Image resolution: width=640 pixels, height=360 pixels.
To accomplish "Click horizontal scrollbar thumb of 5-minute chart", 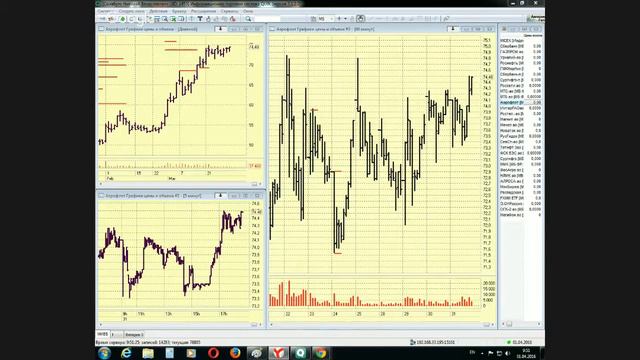I will tap(254, 324).
